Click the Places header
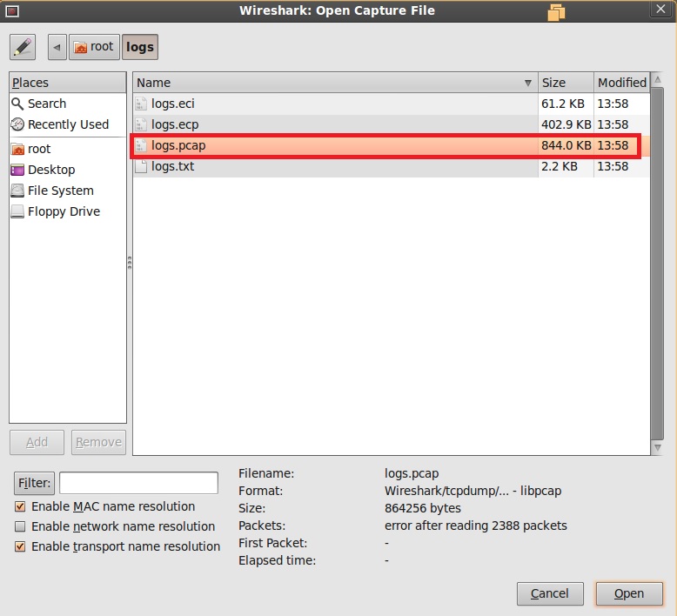The width and height of the screenshot is (677, 616). tap(68, 83)
